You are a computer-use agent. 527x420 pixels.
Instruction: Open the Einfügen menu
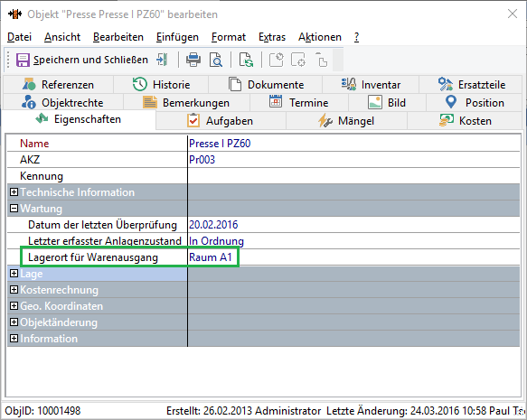pos(177,37)
